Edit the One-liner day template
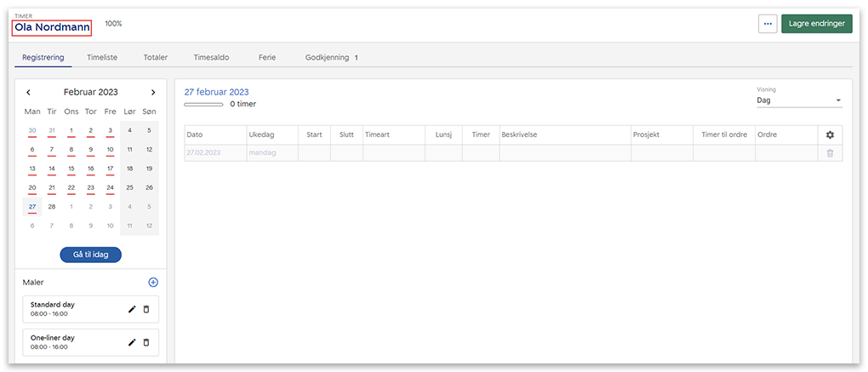 pyautogui.click(x=132, y=342)
